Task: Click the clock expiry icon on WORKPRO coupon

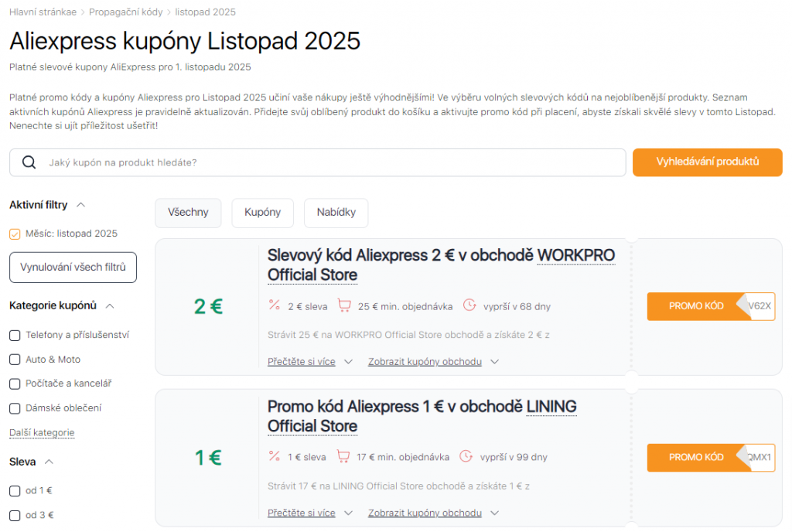Action: click(469, 305)
